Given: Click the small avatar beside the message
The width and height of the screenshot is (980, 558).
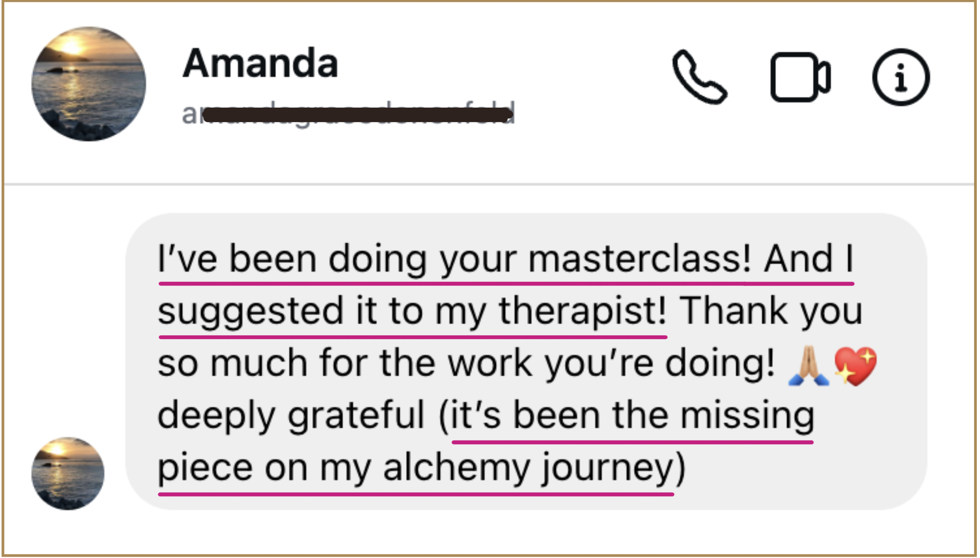Looking at the screenshot, I should (68, 474).
